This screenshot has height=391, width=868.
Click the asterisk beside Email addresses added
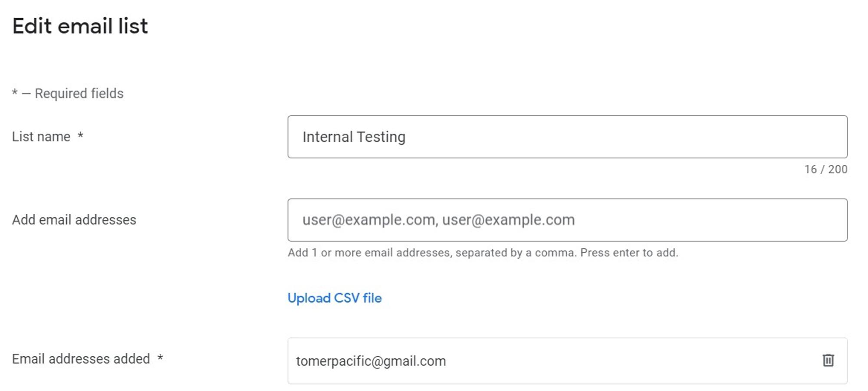(160, 358)
